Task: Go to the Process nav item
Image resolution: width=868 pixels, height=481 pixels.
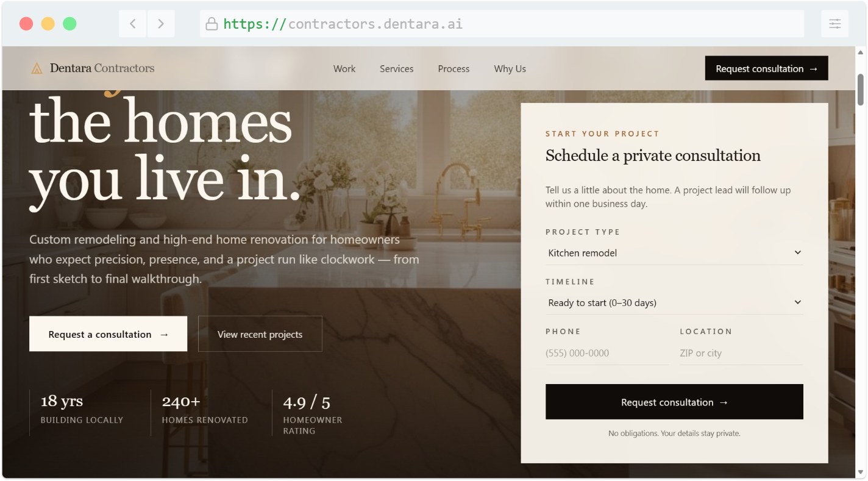Action: [454, 69]
